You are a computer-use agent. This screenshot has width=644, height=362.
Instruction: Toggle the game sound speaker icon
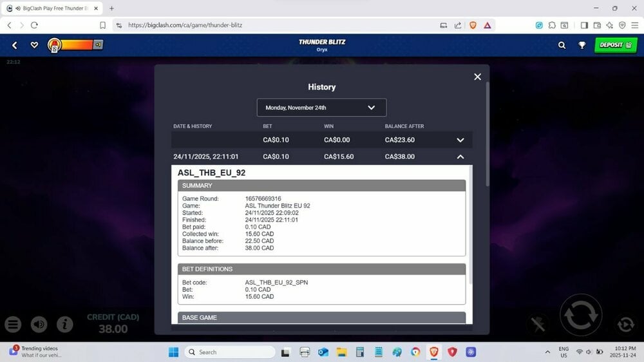click(x=39, y=324)
